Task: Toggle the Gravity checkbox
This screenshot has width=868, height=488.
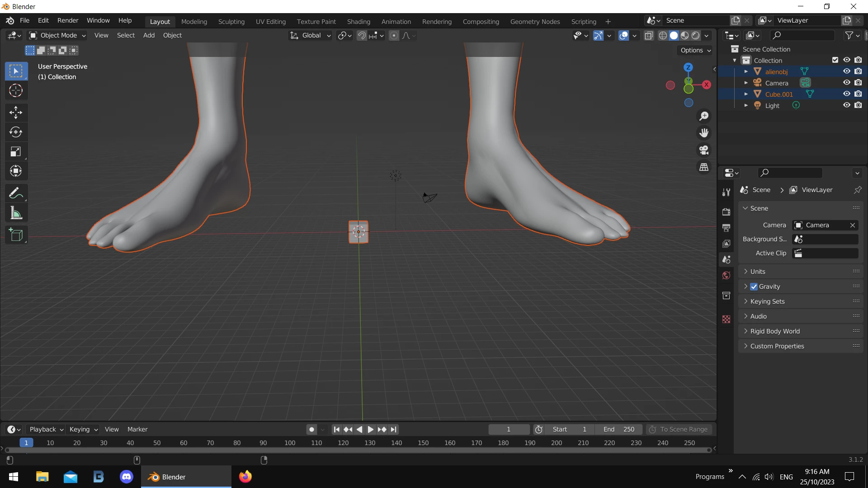Action: coord(754,286)
